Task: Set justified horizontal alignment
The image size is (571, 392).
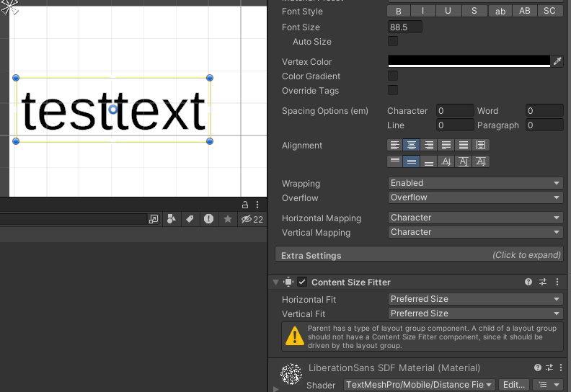Action: [446, 145]
